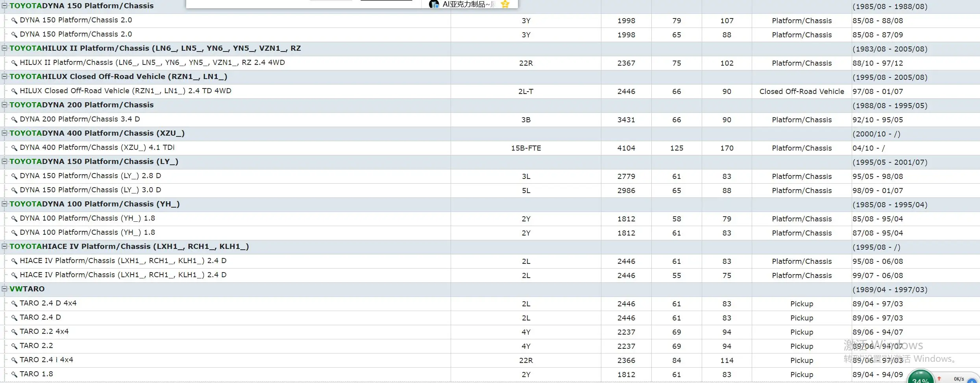Collapse the HIACE IV Platform/Chassis group
Viewport: 980px width, 383px height.
coord(5,246)
